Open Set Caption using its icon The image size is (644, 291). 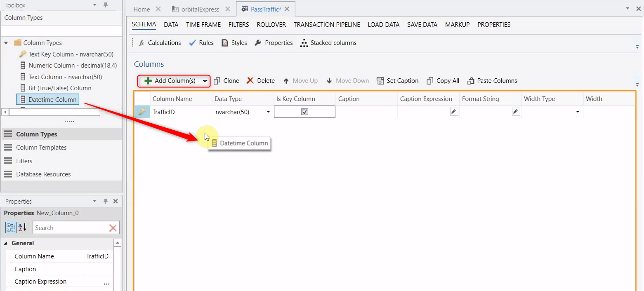[x=380, y=80]
